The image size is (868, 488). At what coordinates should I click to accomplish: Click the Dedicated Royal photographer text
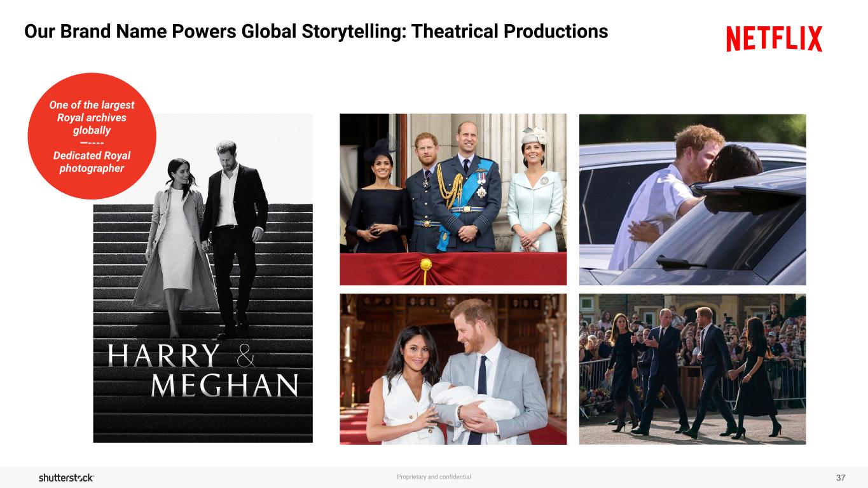point(92,162)
